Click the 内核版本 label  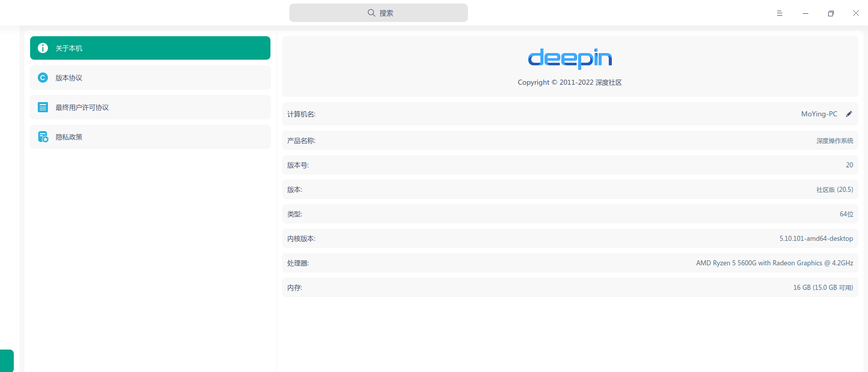point(302,239)
